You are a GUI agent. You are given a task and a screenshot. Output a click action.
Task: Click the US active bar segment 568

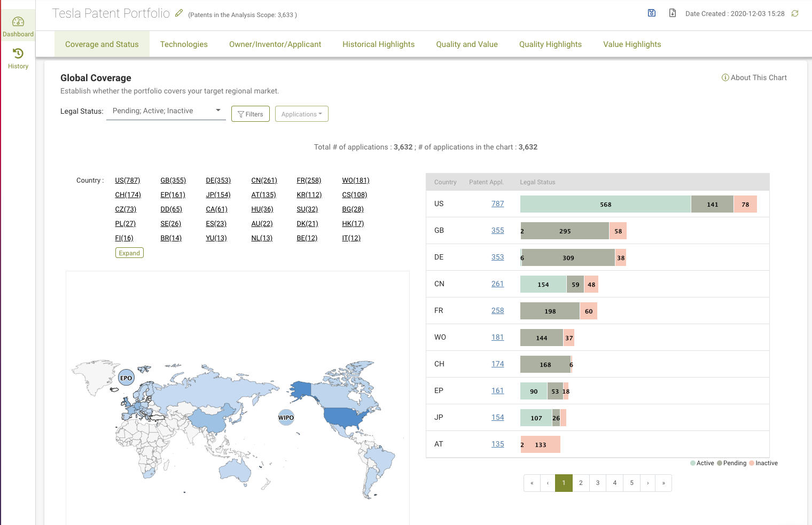[605, 204]
